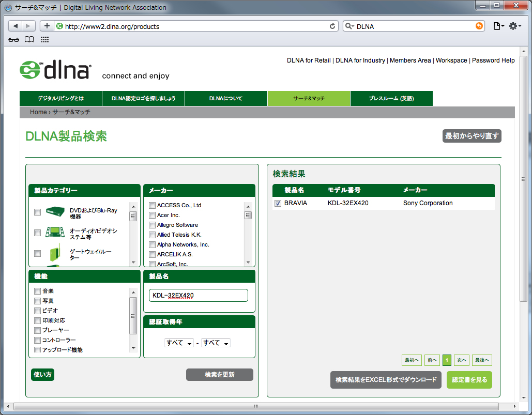532x415 pixels.
Task: Open the end year すべて dropdown
Action: [216, 343]
